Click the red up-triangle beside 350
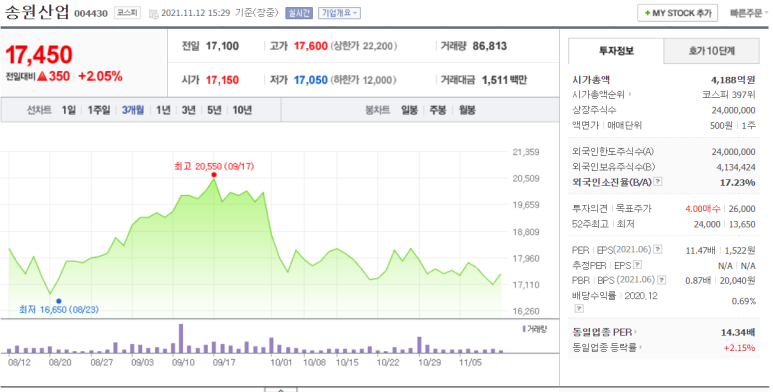Screen dimensions: 773x392 pyautogui.click(x=41, y=76)
